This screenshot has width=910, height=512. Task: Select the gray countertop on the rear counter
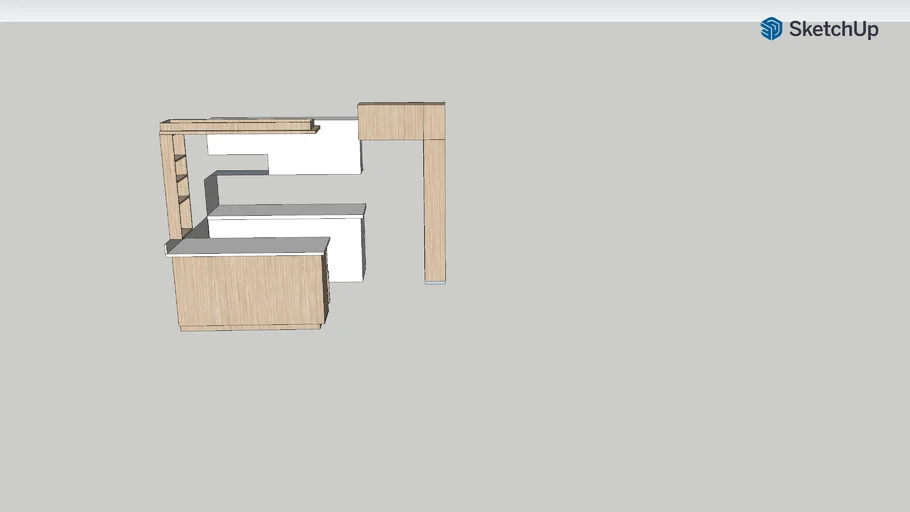[288, 210]
